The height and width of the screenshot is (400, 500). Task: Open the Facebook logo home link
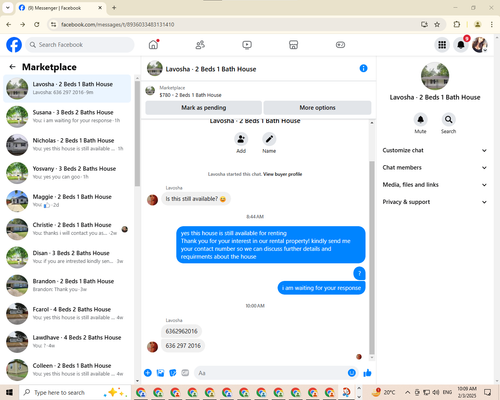pyautogui.click(x=14, y=45)
